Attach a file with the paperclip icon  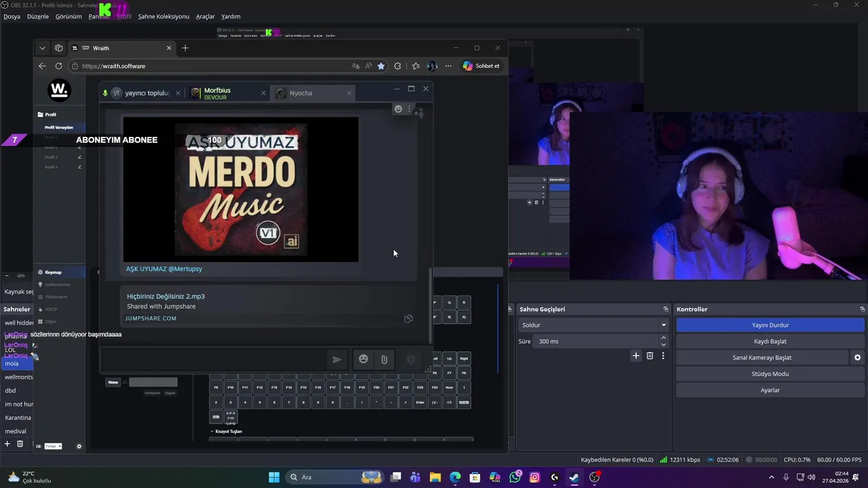384,359
